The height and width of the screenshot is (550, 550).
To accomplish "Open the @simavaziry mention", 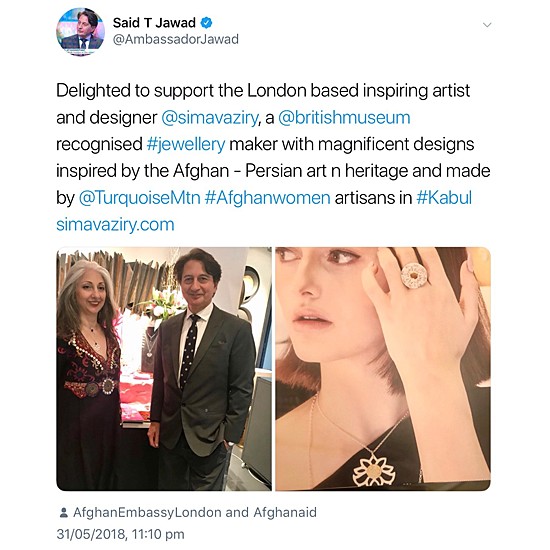I will click(x=210, y=118).
